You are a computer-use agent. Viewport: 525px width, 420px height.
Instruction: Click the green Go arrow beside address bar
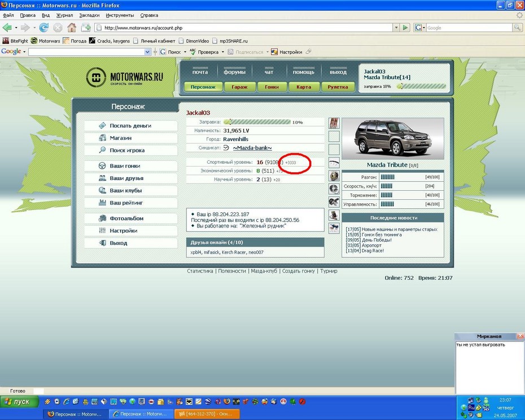point(405,28)
